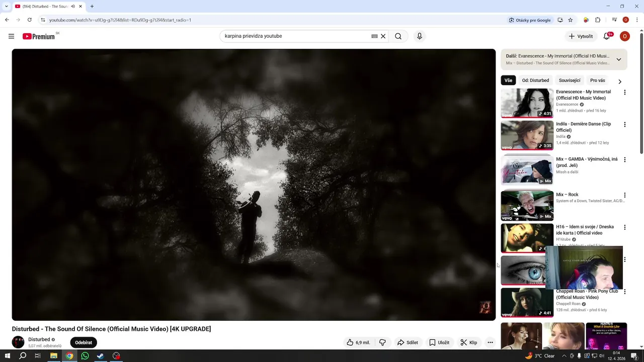The image size is (644, 362).
Task: Click the Vytvořit create button
Action: click(x=581, y=36)
